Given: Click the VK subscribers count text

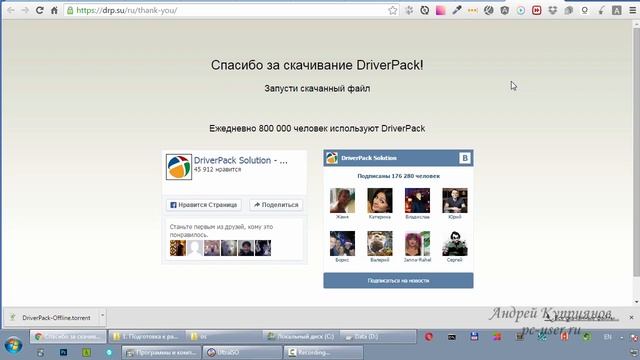Looking at the screenshot, I should 398,176.
